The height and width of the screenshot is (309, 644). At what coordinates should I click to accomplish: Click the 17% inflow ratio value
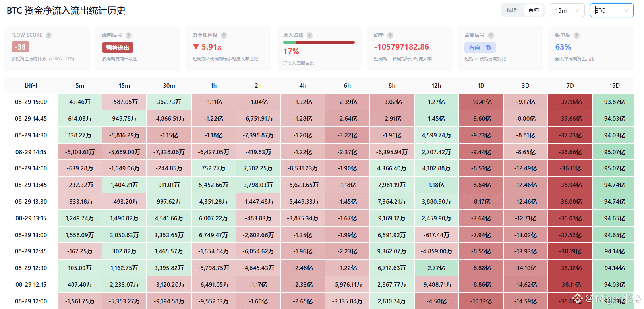click(291, 52)
